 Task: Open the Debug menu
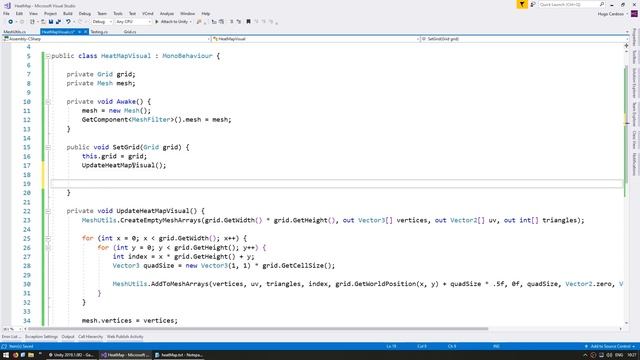click(x=84, y=13)
